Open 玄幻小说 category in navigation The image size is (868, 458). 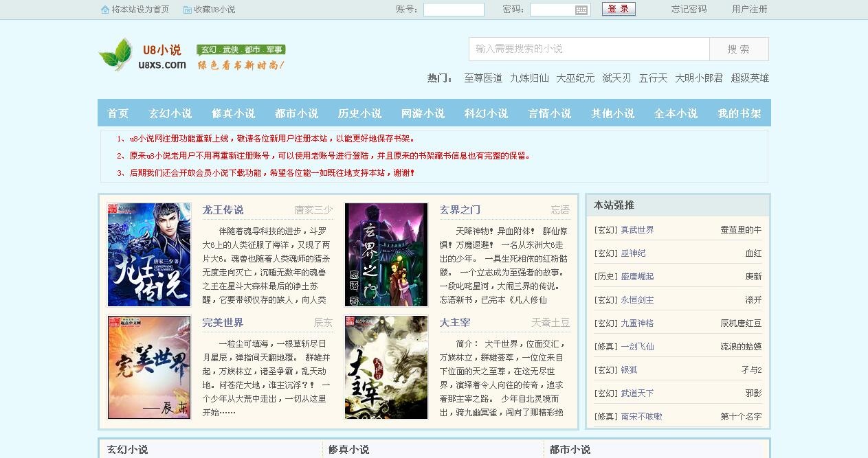pyautogui.click(x=170, y=113)
